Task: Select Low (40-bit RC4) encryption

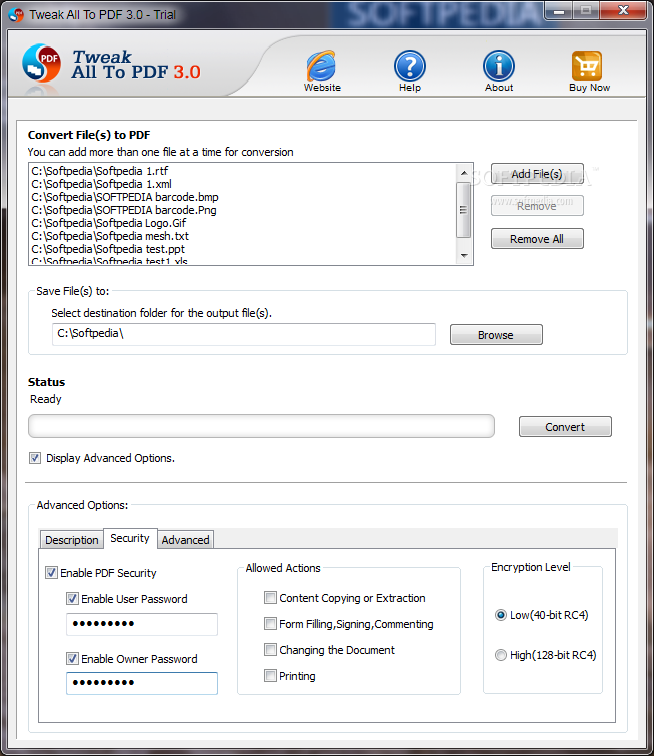Action: click(501, 615)
